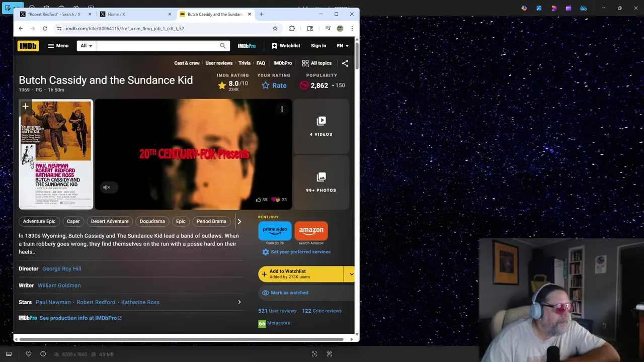Click the IMDb search magnifier icon
644x362 pixels.
click(223, 46)
